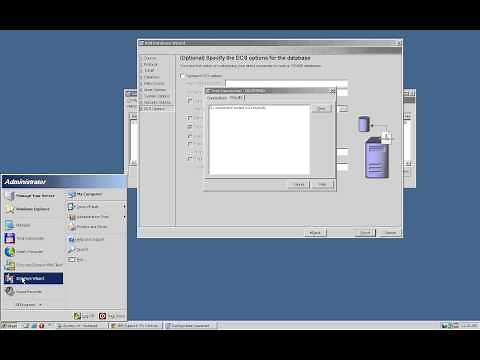Viewport: 480px width, 360px height.
Task: Go to the Data Source wizard step
Action: point(154,83)
